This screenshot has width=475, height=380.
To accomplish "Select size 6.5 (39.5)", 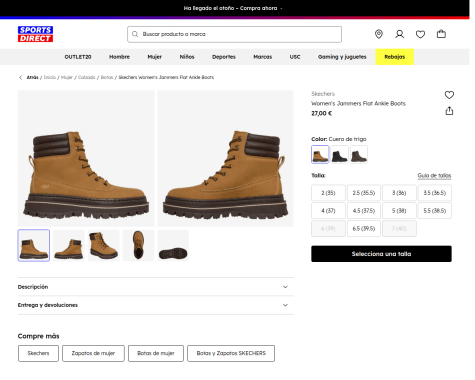I will pos(364,229).
